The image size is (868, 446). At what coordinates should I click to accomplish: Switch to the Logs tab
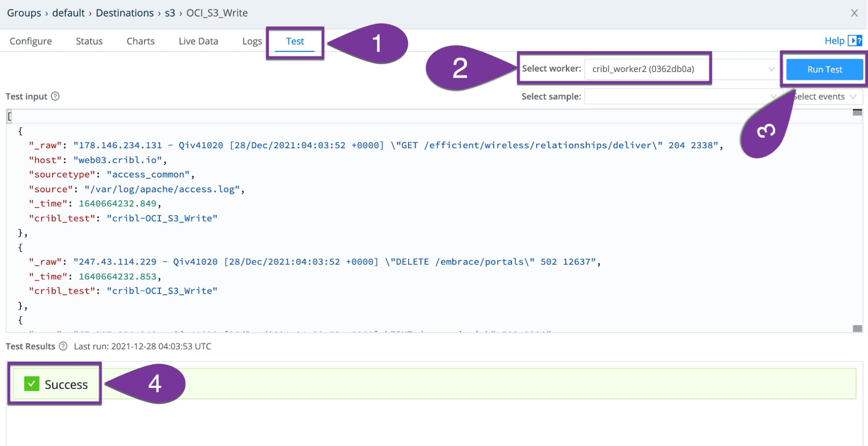click(x=252, y=41)
